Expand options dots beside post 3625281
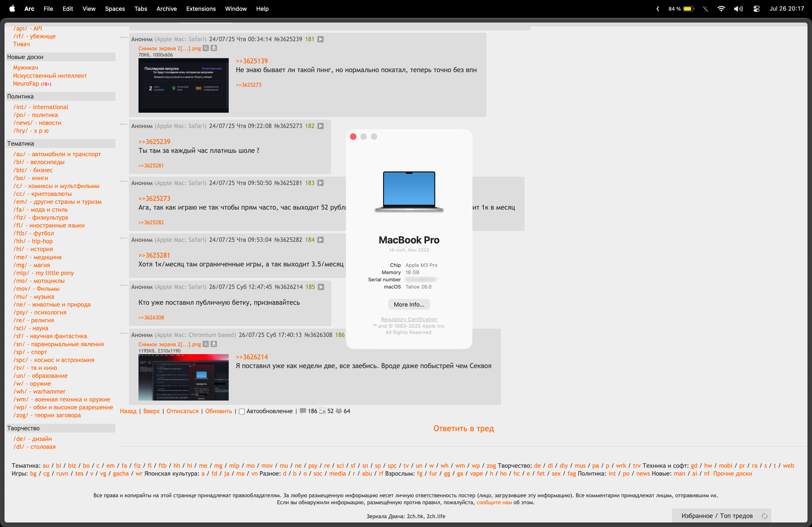This screenshot has width=812, height=527. (124, 181)
